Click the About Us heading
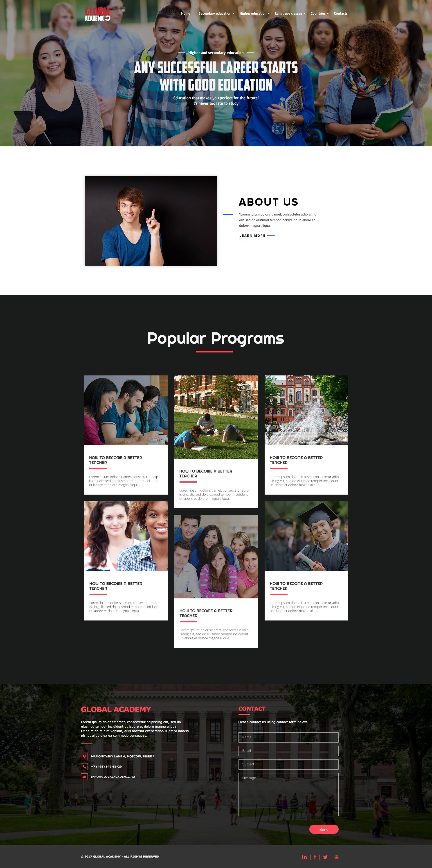The width and height of the screenshot is (432, 868). [268, 202]
